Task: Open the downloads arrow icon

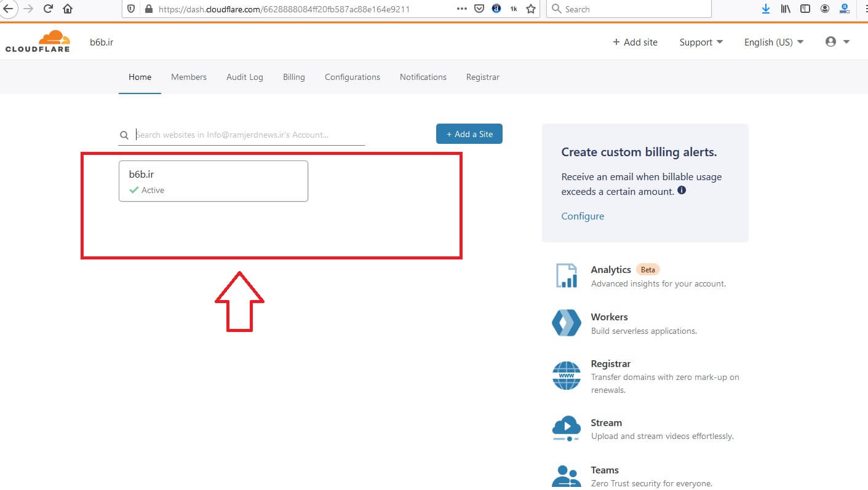Action: click(766, 9)
